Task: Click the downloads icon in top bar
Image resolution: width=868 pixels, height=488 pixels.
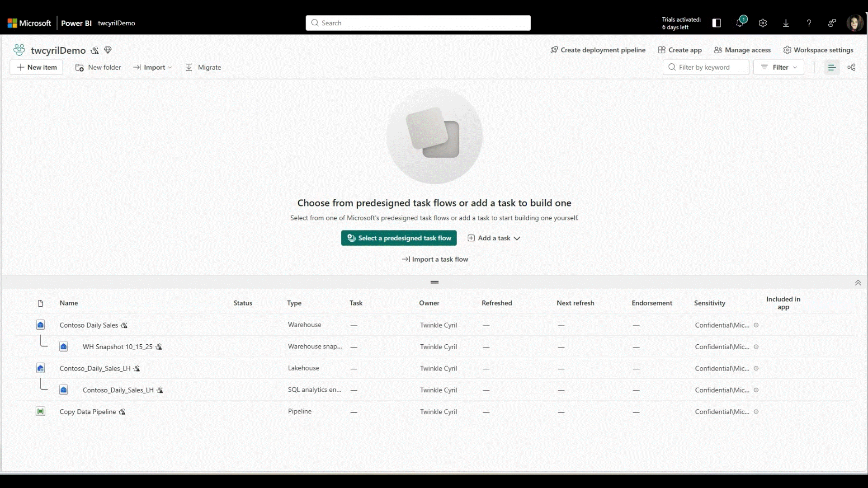Action: 786,23
